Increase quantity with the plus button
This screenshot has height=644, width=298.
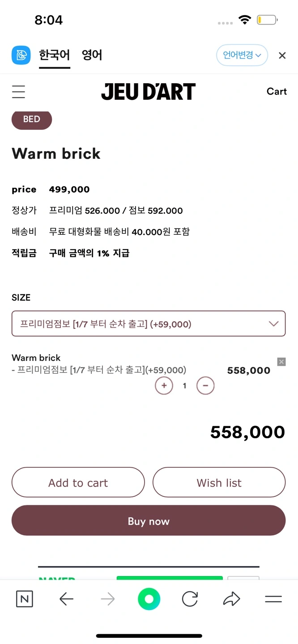pos(164,386)
